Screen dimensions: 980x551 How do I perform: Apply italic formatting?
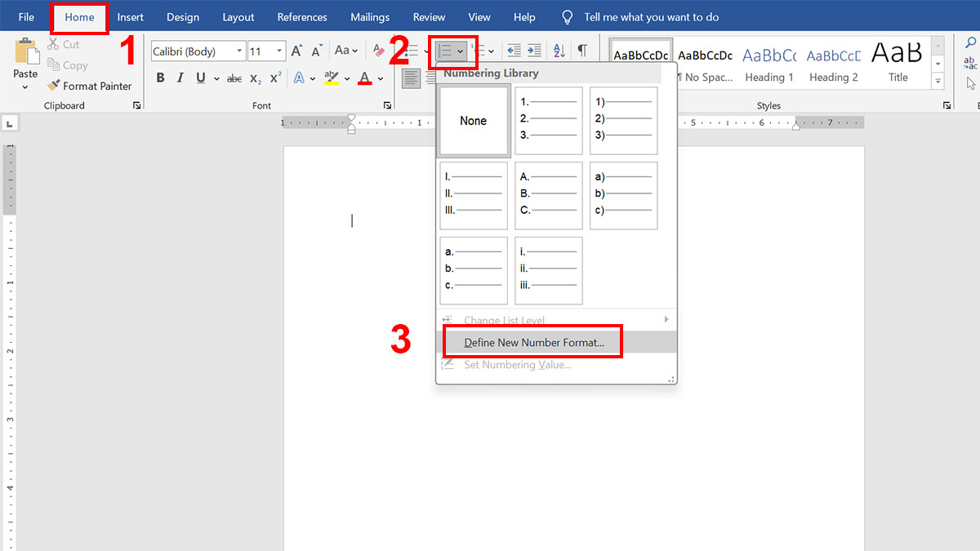pyautogui.click(x=180, y=78)
